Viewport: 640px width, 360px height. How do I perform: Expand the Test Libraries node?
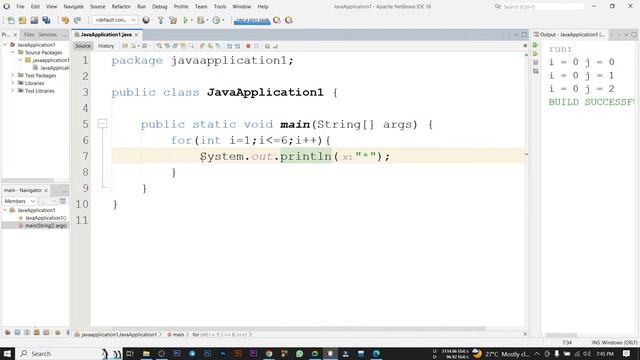pos(13,91)
